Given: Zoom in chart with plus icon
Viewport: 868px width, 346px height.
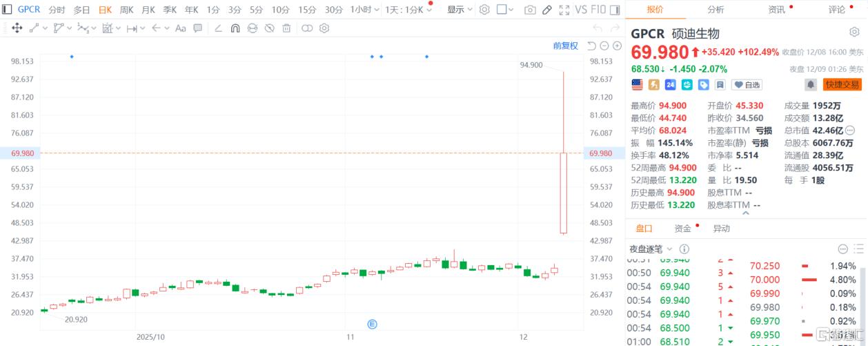Looking at the screenshot, I should [x=616, y=46].
